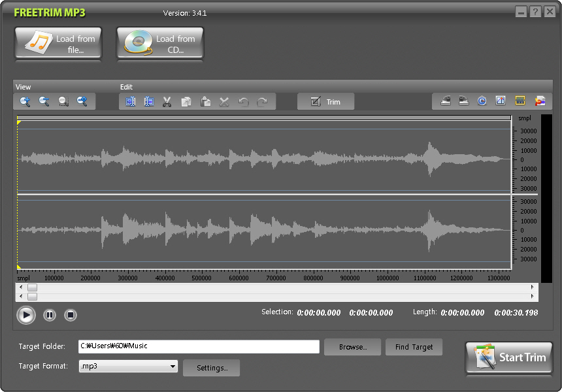This screenshot has width=562, height=392.
Task: Click the red-arrow waveform file icon
Action: pyautogui.click(x=540, y=101)
